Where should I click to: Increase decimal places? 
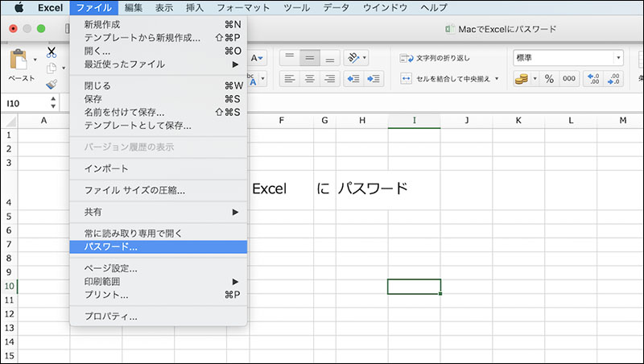coord(593,78)
